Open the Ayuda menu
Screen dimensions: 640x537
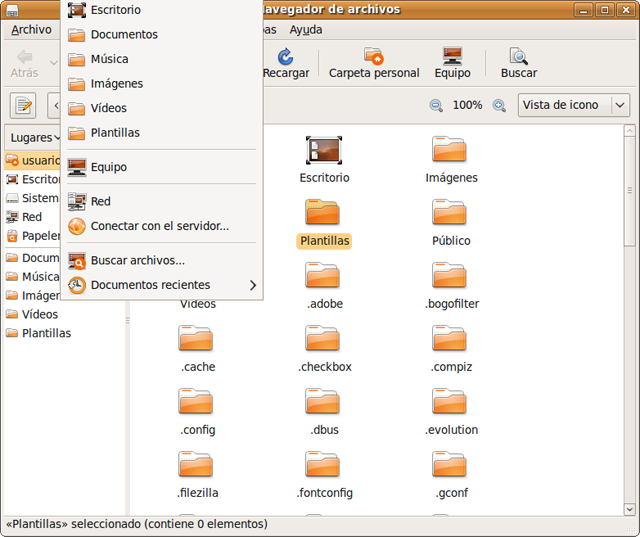pyautogui.click(x=305, y=30)
